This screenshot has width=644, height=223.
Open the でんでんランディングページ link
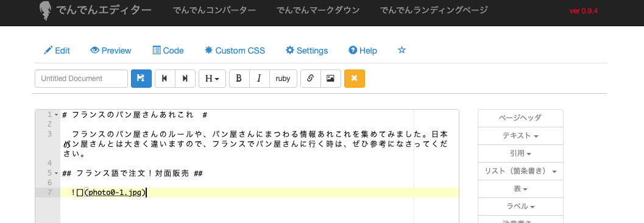click(x=434, y=10)
